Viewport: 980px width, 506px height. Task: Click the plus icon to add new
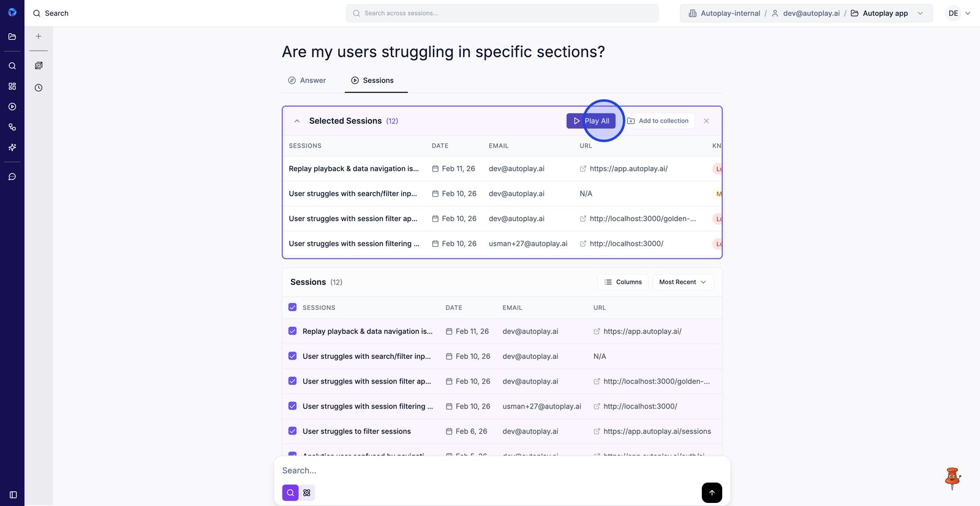pos(39,36)
